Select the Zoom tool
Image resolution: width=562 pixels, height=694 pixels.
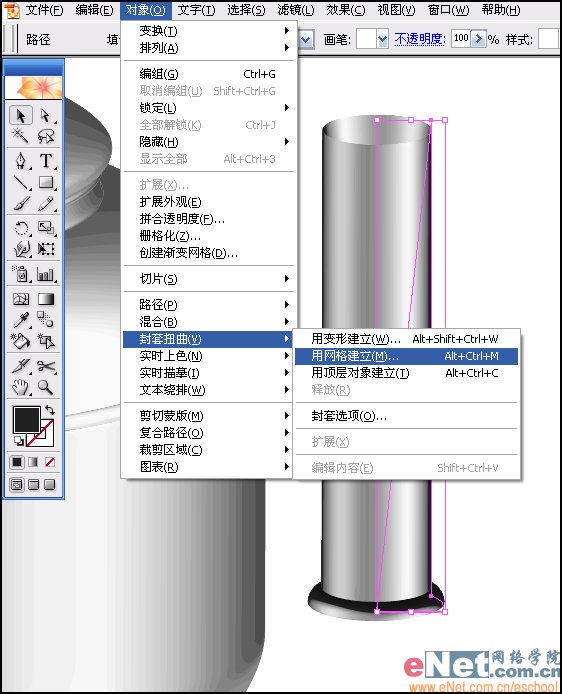coord(46,388)
